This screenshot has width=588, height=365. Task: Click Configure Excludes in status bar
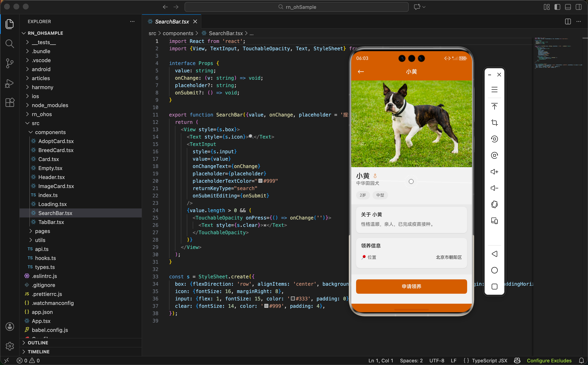pyautogui.click(x=549, y=361)
